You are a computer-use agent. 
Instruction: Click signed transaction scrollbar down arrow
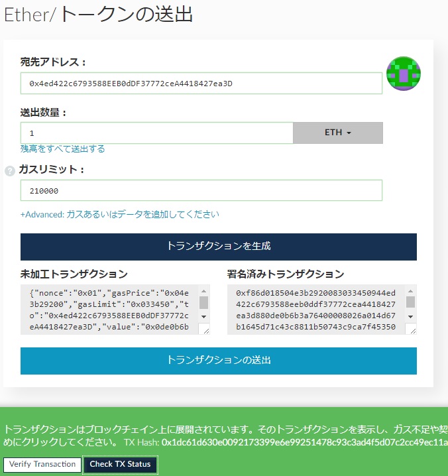410,317
